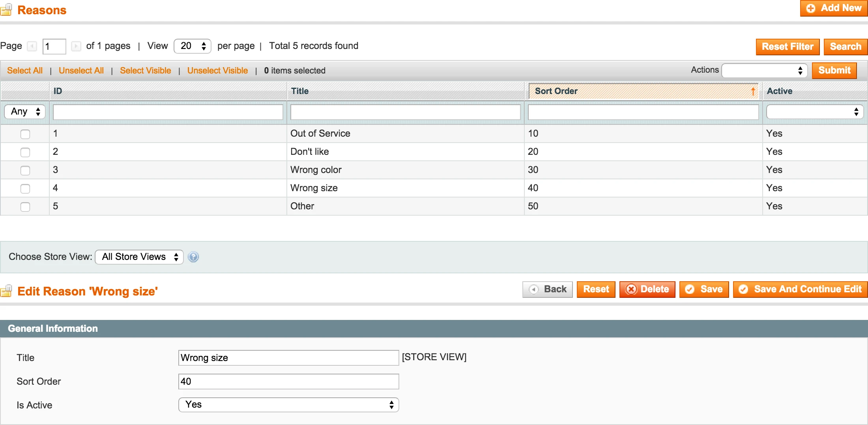This screenshot has height=425, width=868.
Task: Open the store view help tooltip icon
Action: coord(193,257)
